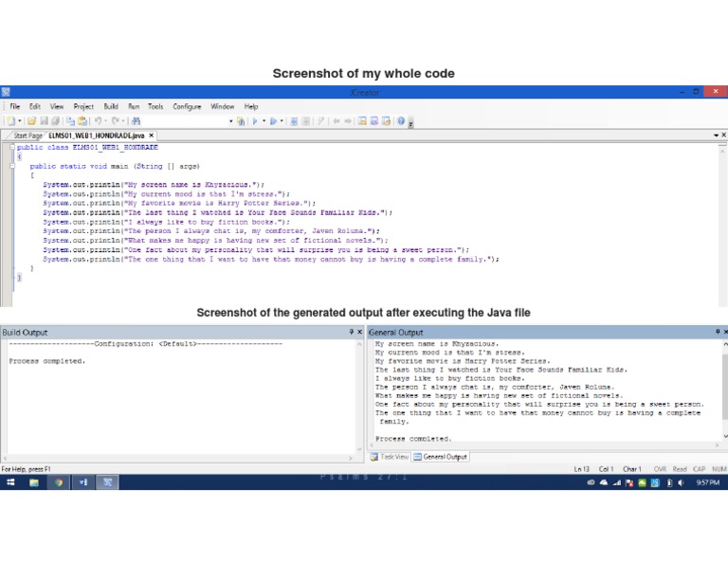
Task: Open the Configure menu
Action: (x=187, y=106)
